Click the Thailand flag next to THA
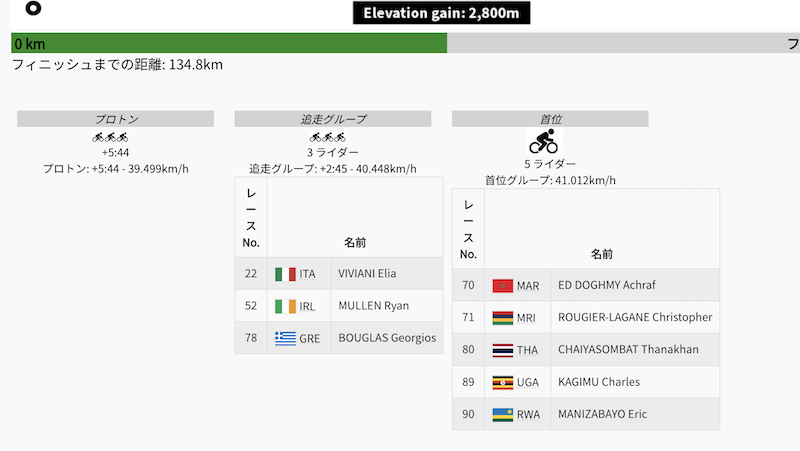The width and height of the screenshot is (800, 451). coord(502,350)
